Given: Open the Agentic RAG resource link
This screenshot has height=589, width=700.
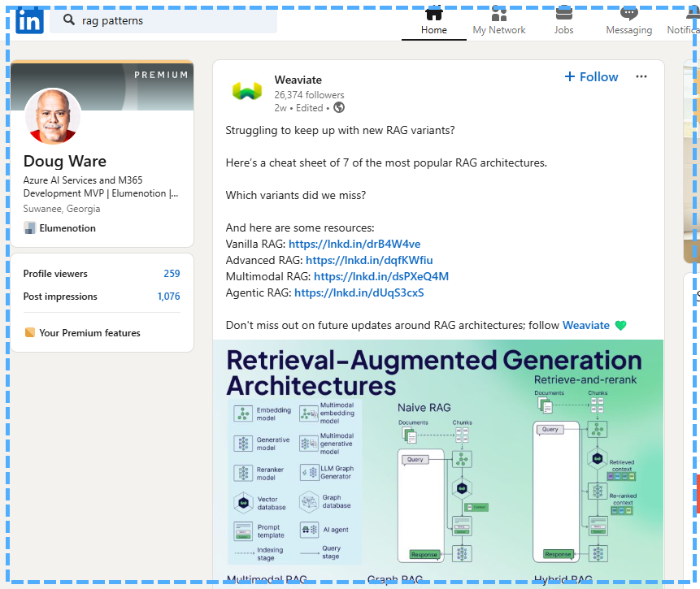Looking at the screenshot, I should click(359, 292).
